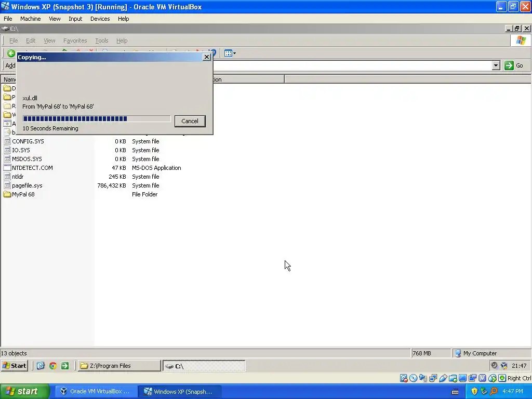Open host Windows start menu
Viewport: 532px width, 399px height.
click(x=24, y=392)
